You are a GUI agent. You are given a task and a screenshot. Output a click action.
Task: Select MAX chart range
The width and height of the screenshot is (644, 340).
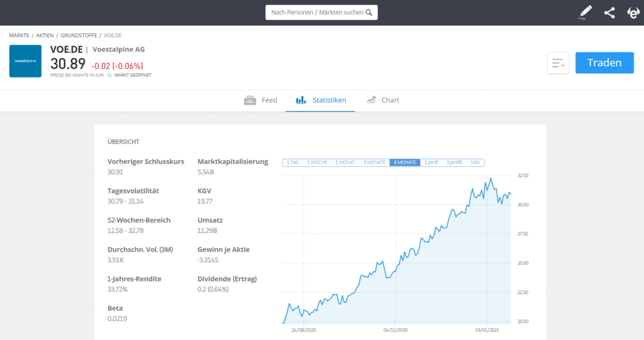[x=475, y=163]
